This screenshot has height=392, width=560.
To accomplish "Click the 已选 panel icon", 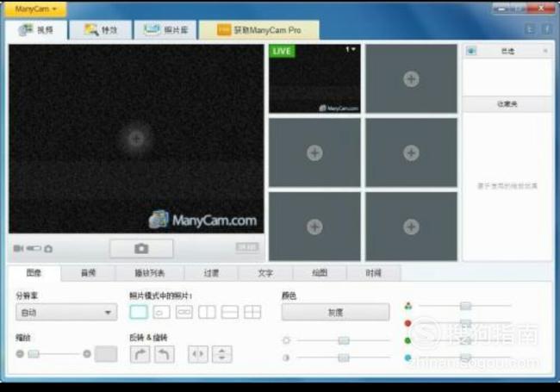I will 471,51.
